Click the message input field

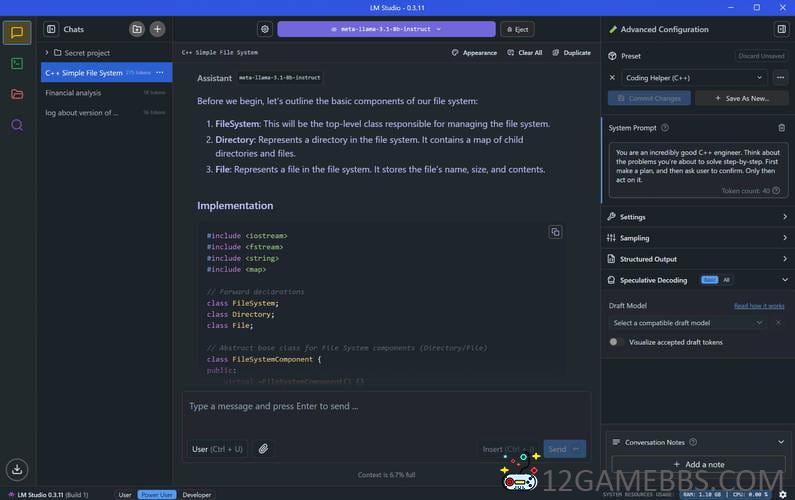pyautogui.click(x=385, y=407)
